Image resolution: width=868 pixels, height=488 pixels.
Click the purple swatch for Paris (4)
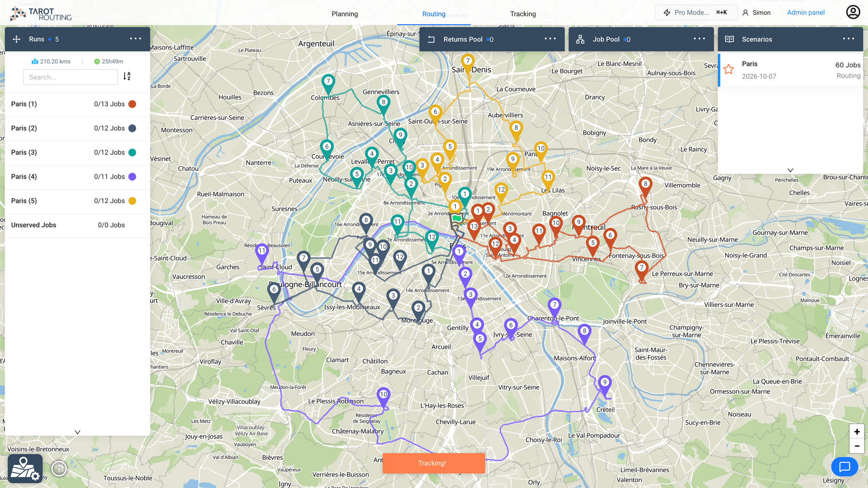click(x=132, y=177)
